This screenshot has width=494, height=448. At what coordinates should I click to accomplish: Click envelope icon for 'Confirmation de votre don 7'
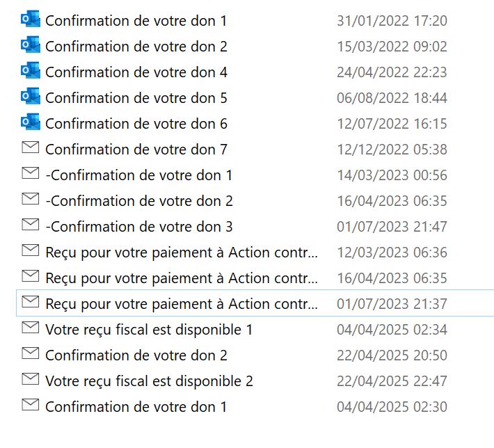tap(31, 147)
